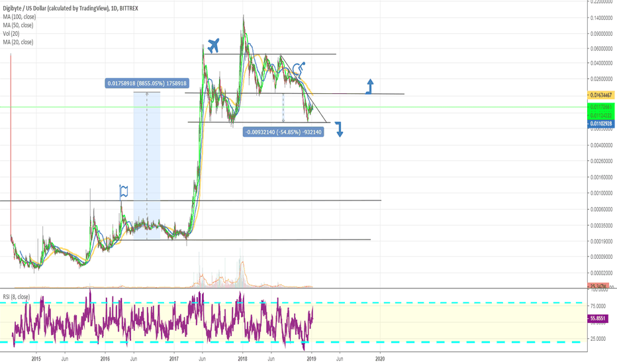Click the 0.14000000 price axis label
This screenshot has width=617, height=364.
point(601,18)
